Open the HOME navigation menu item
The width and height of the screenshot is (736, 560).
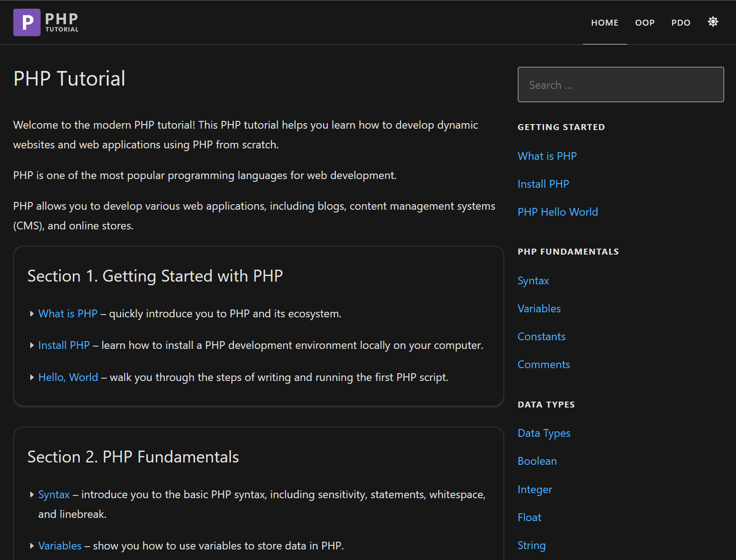coord(604,23)
